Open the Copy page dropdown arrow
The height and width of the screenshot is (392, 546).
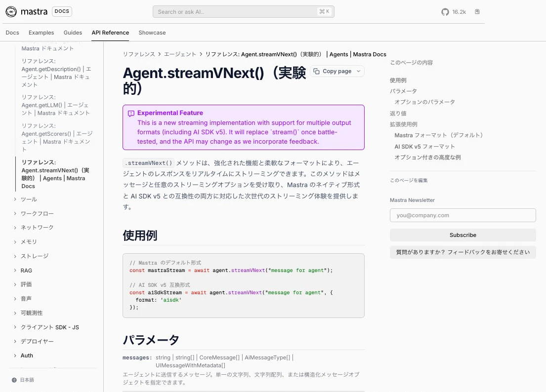pos(358,71)
